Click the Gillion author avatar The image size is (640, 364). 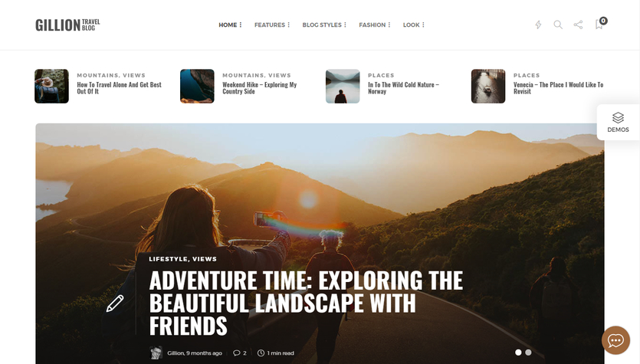pos(156,353)
